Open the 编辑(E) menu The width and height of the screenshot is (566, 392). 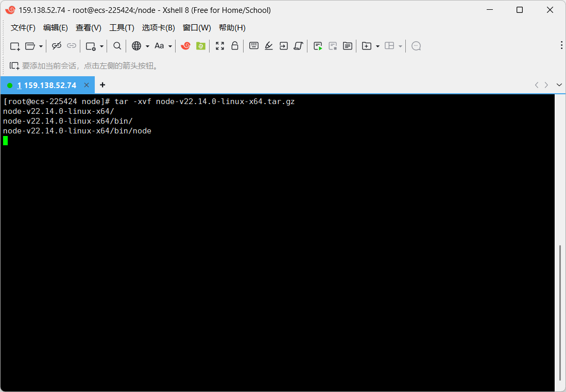[x=55, y=28]
